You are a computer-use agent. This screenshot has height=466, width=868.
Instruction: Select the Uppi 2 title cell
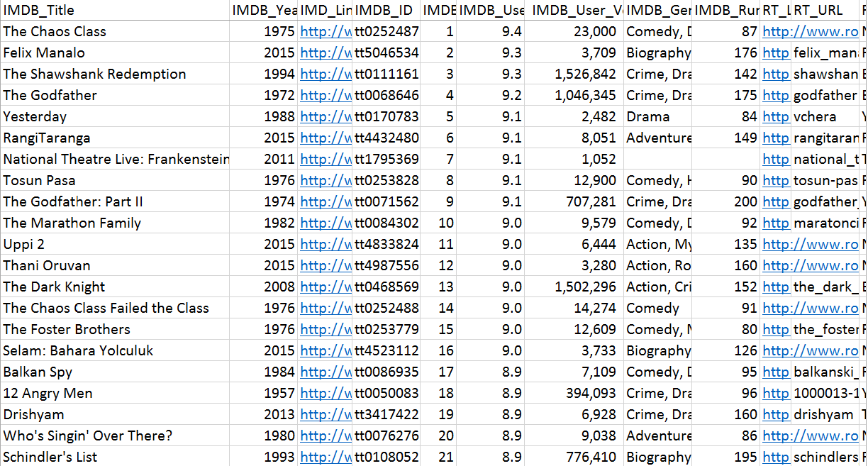tap(116, 244)
